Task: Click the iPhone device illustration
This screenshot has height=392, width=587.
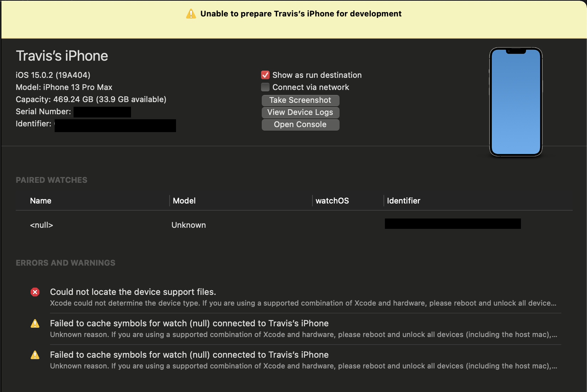Action: click(x=516, y=102)
